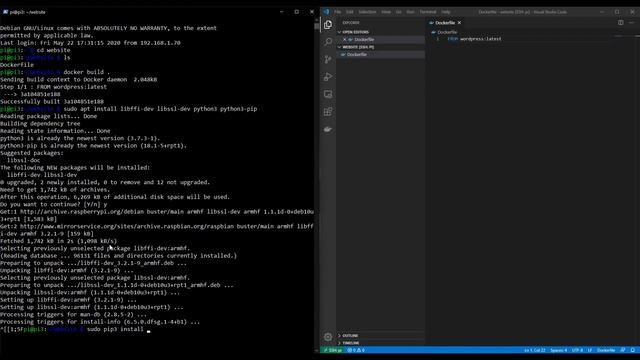Click 'sudo apt install libffi-dev' command line

[160, 109]
